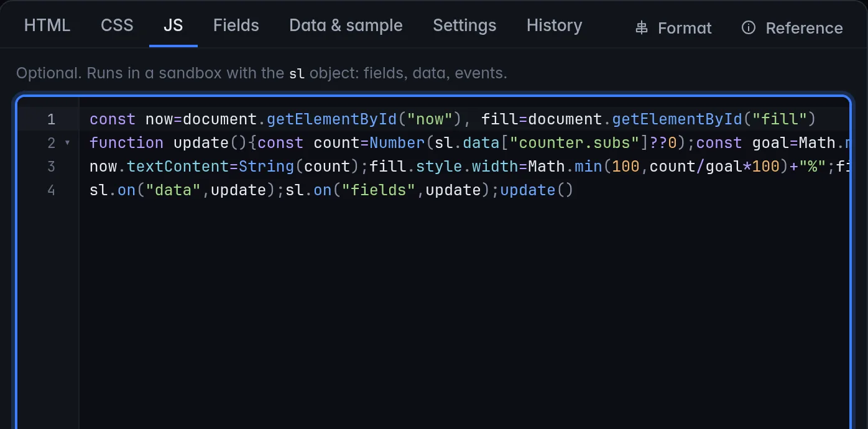Click the "now" string in line 1
Screen dimensions: 868x429
430,119
